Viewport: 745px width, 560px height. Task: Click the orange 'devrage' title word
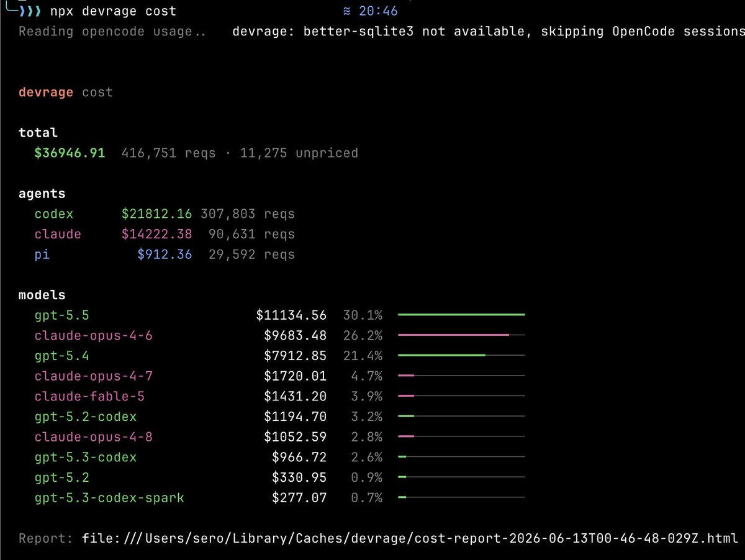46,92
